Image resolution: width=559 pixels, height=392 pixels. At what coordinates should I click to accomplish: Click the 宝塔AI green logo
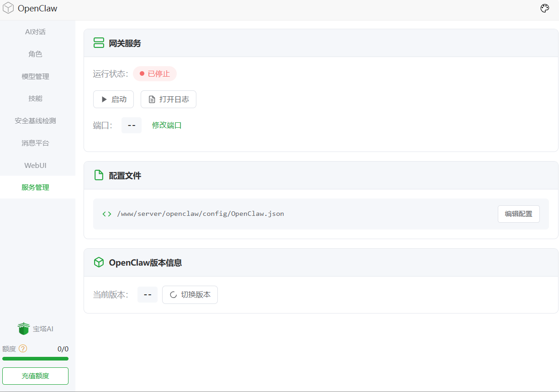pyautogui.click(x=24, y=329)
